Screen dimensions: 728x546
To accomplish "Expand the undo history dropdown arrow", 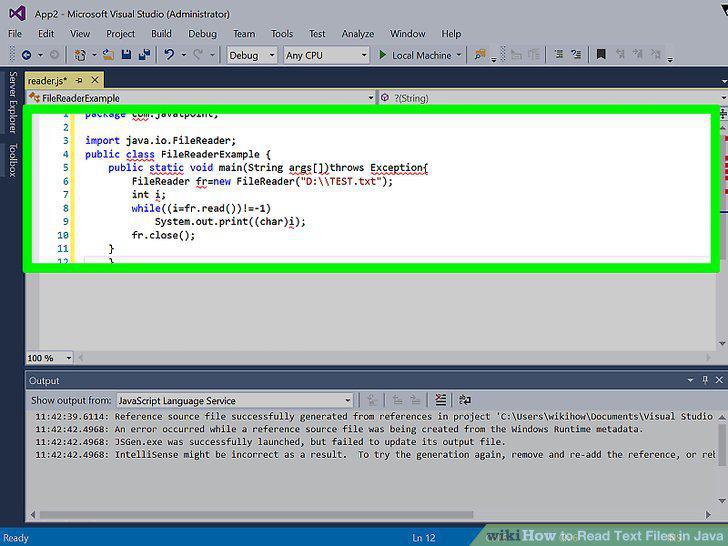I will (184, 55).
